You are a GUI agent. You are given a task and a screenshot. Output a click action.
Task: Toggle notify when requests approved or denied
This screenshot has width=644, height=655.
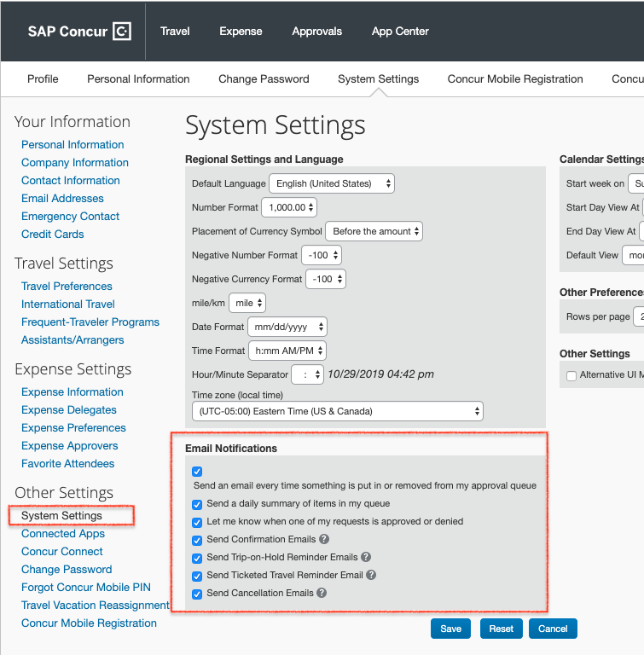click(x=197, y=523)
